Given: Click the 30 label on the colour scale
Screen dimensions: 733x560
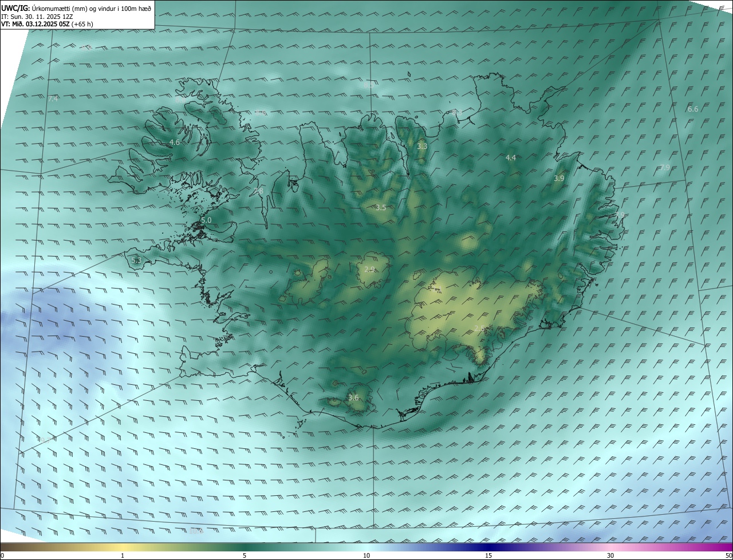Looking at the screenshot, I should point(610,555).
